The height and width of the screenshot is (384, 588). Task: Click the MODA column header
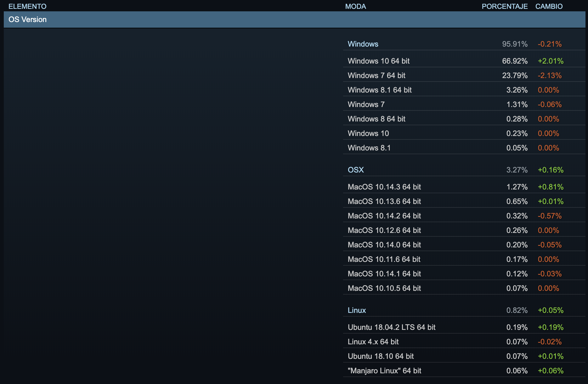click(355, 6)
